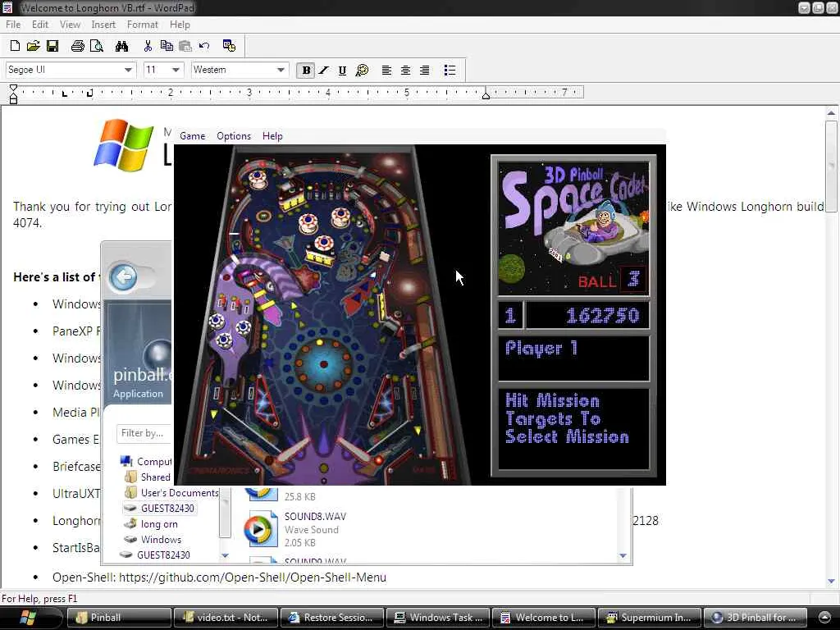
Task: Open the Western script dropdown
Action: tap(281, 71)
